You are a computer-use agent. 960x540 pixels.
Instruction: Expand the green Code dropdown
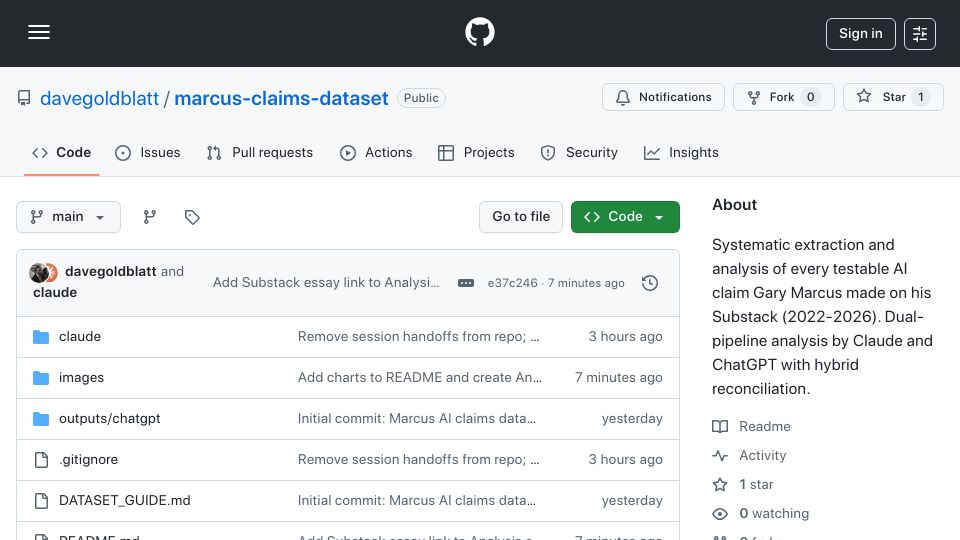point(625,217)
